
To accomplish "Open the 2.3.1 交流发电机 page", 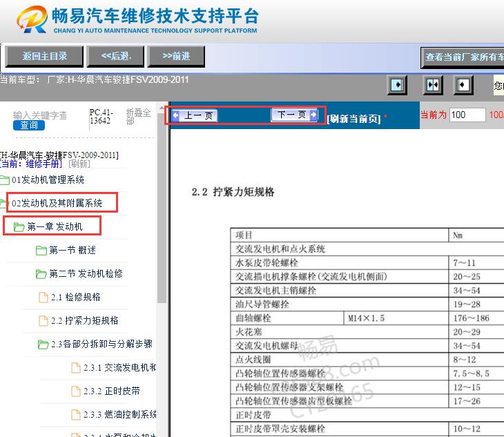I will coord(120,367).
